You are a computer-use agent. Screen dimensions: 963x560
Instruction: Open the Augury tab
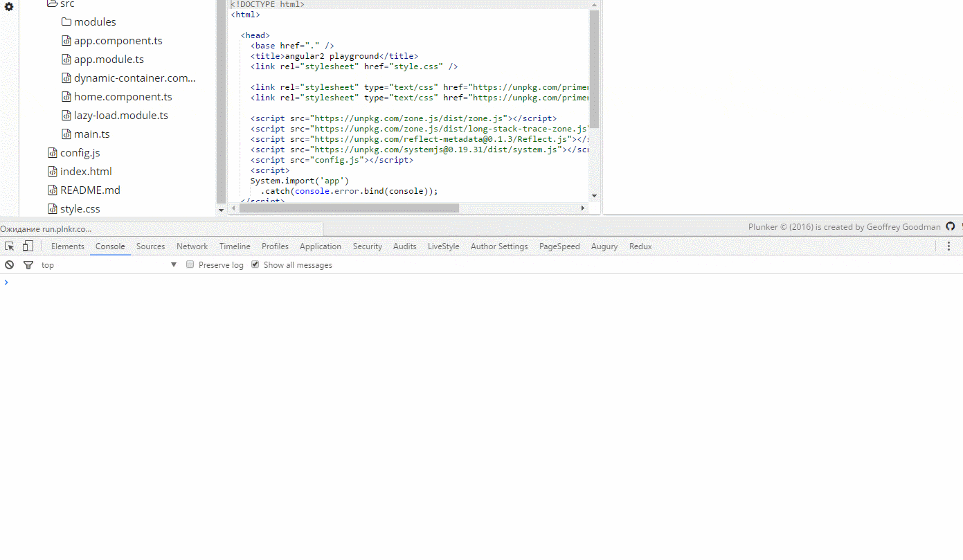tap(604, 246)
